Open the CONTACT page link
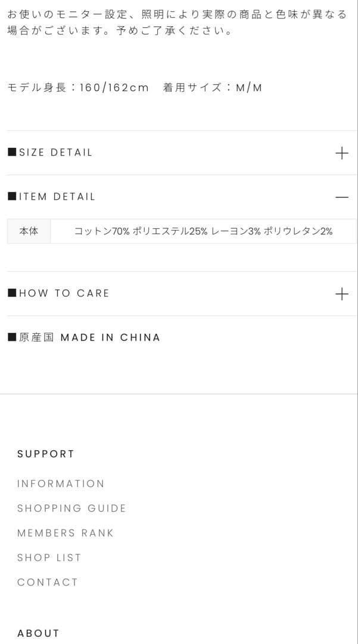Viewport: 358px width, 644px height. pos(48,583)
